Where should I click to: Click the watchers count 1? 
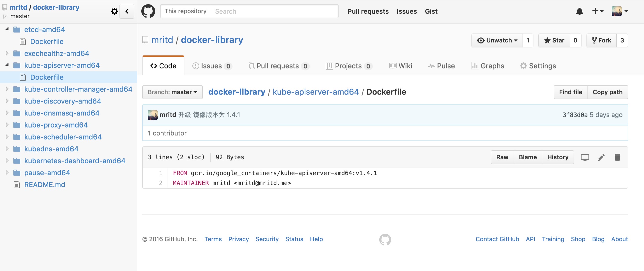tap(528, 40)
